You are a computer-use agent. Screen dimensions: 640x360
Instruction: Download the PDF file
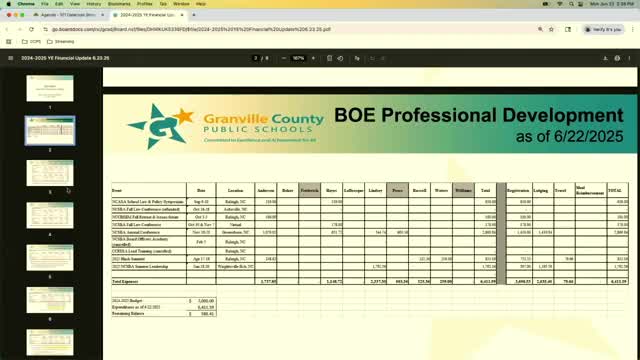tap(605, 58)
